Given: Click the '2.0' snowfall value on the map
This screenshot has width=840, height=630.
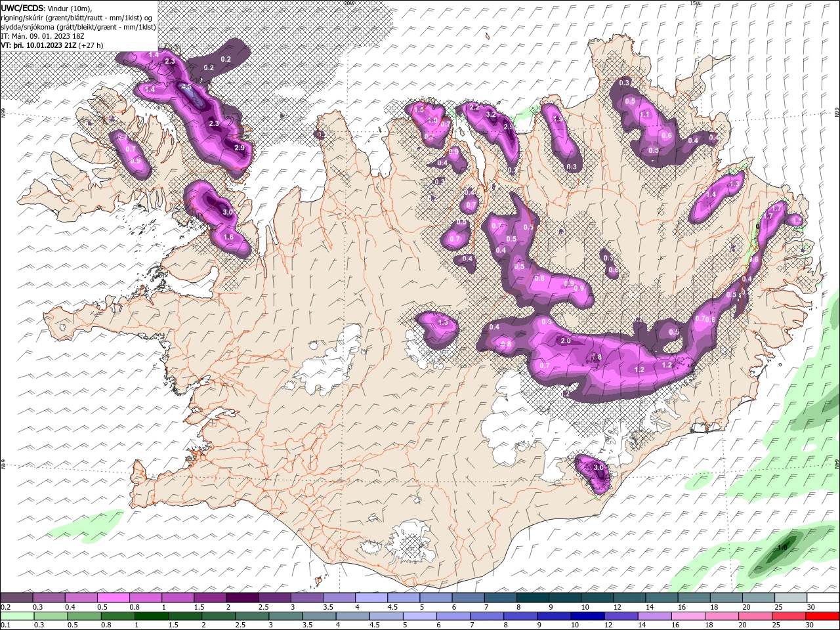Looking at the screenshot, I should (x=565, y=341).
